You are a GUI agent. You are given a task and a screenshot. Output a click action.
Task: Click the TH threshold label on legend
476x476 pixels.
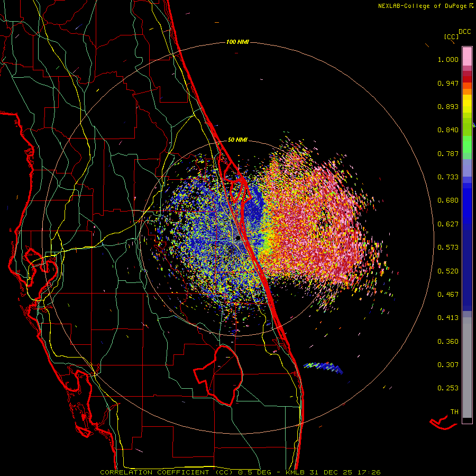coord(454,412)
